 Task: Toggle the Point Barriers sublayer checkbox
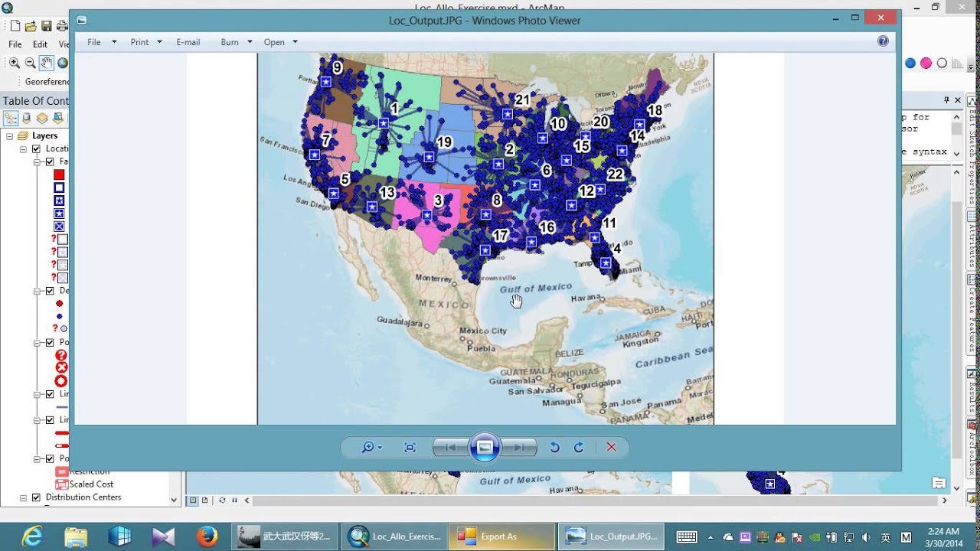tap(50, 342)
